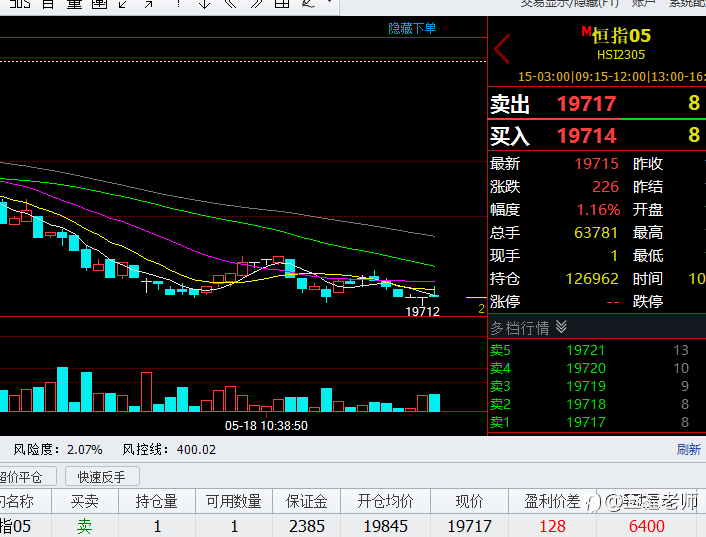Click the 持仓量 column header
The image size is (706, 537).
click(x=157, y=501)
